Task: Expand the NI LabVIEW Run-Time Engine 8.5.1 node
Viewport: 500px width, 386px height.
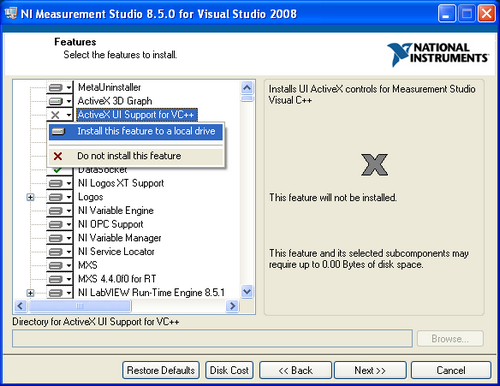Action: point(30,293)
